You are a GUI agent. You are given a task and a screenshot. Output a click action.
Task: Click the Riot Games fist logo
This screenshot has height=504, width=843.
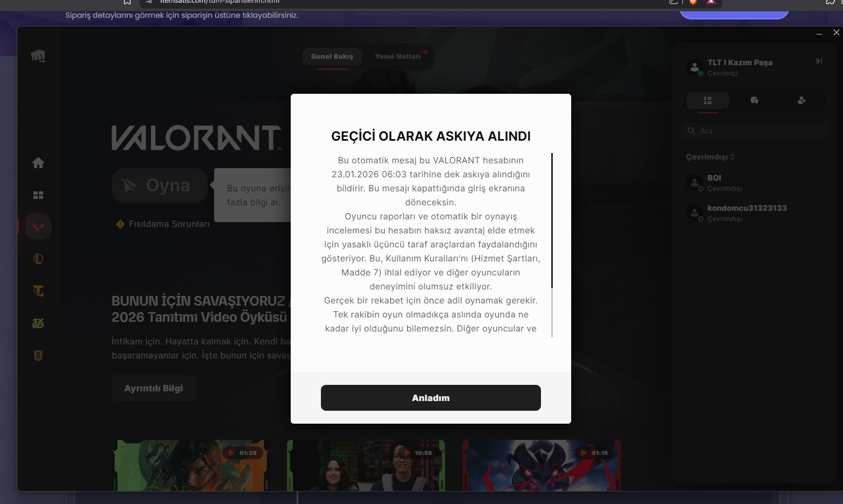click(38, 56)
